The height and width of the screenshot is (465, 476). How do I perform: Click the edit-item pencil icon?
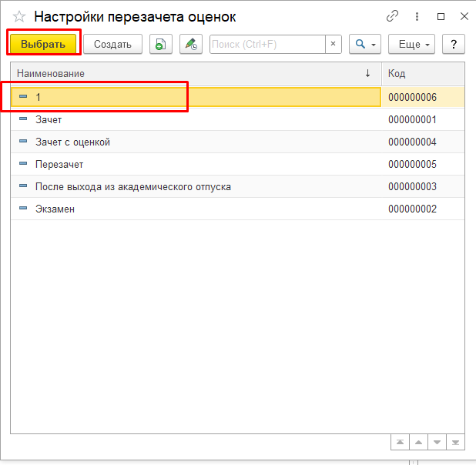pyautogui.click(x=191, y=44)
